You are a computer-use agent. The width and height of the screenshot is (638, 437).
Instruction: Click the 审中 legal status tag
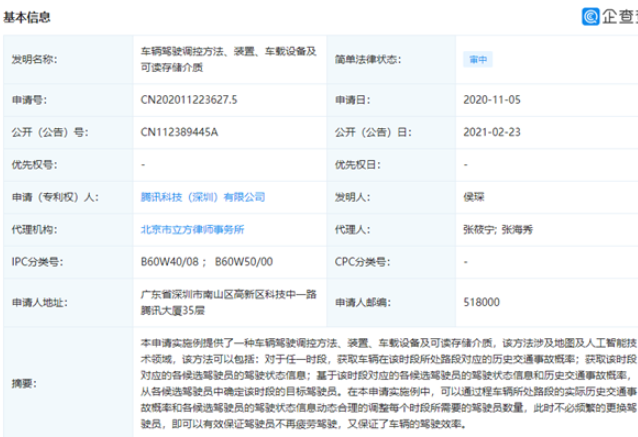[x=478, y=59]
